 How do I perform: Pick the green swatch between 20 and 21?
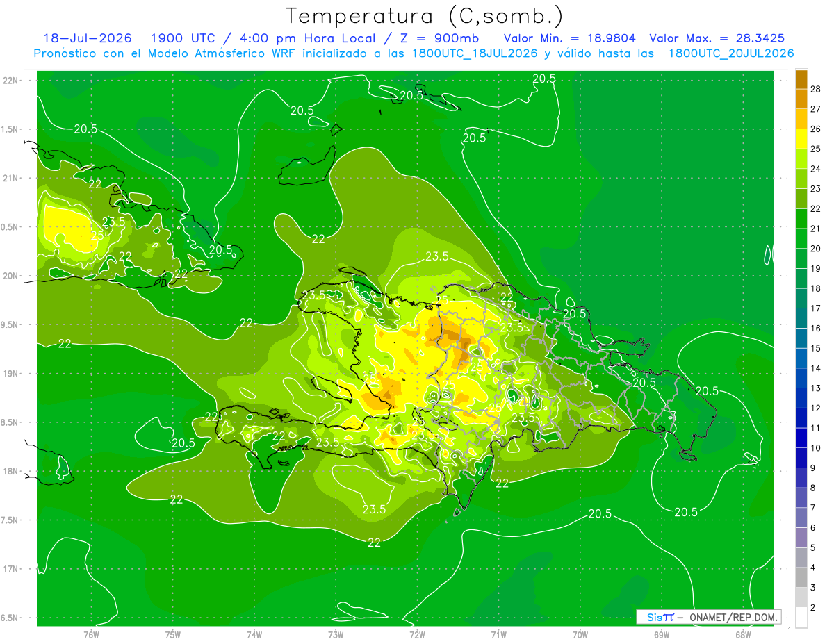point(801,239)
